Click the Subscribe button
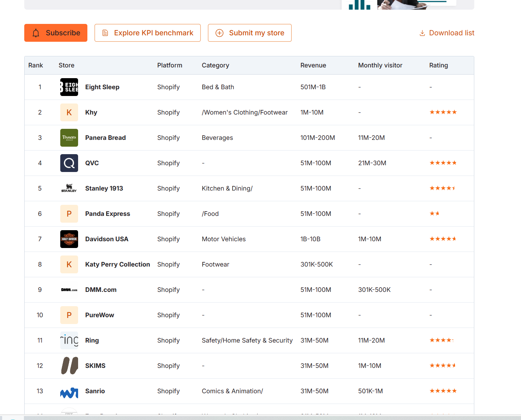 coord(56,33)
